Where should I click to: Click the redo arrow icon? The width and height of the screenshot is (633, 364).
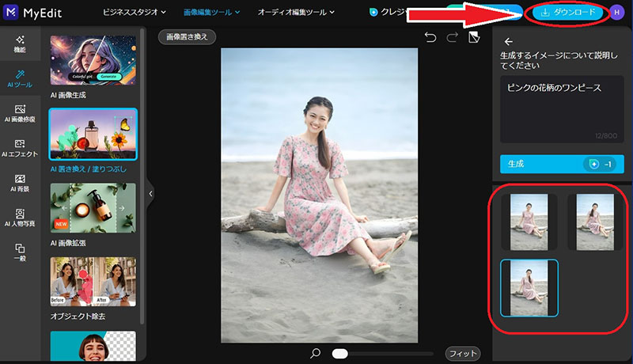click(453, 37)
